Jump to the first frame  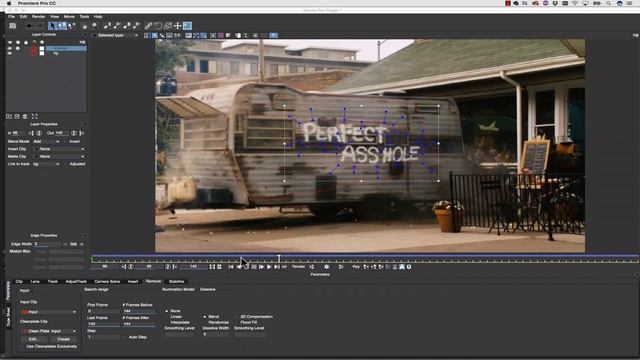pyautogui.click(x=231, y=267)
